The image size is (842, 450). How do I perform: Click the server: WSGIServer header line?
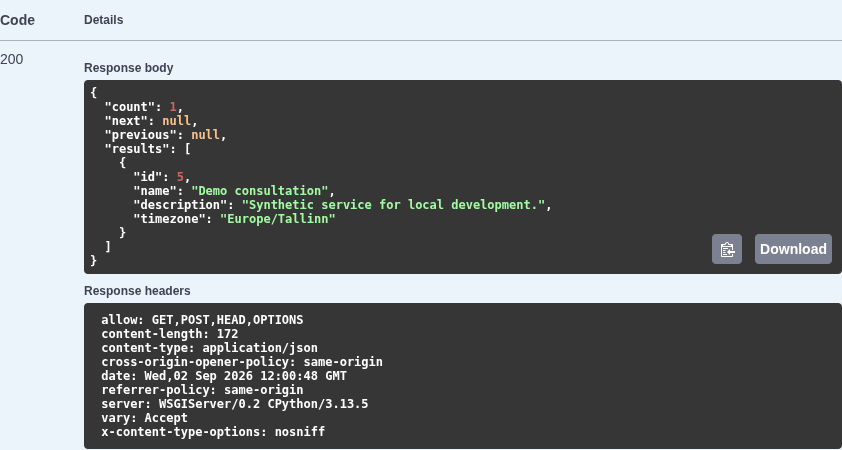coord(235,404)
